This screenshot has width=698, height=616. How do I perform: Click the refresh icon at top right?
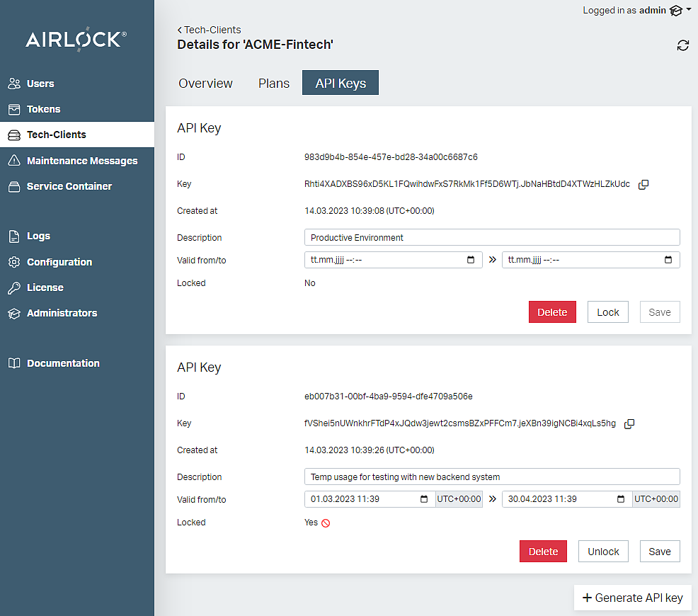tap(682, 45)
